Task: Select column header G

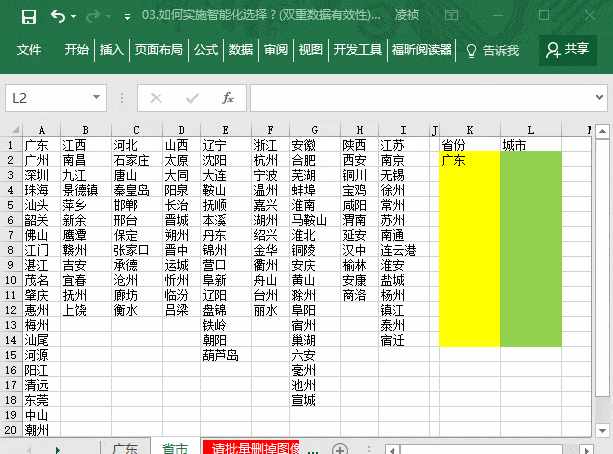Action: click(314, 130)
